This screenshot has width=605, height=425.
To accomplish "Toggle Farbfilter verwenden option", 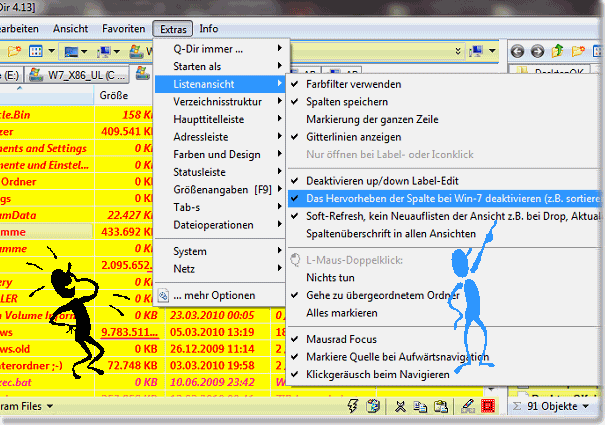I will click(444, 84).
